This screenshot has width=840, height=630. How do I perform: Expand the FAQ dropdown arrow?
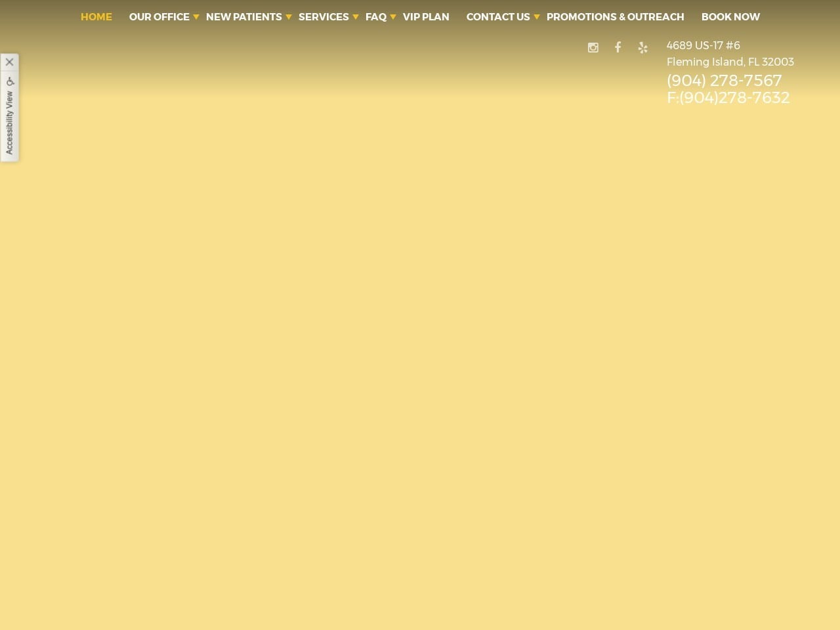[393, 17]
